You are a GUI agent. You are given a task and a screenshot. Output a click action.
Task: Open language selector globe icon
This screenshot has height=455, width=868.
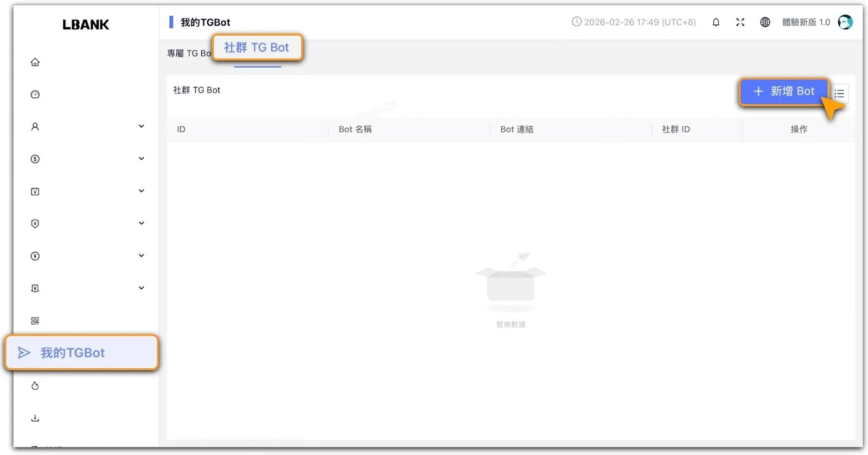click(765, 22)
